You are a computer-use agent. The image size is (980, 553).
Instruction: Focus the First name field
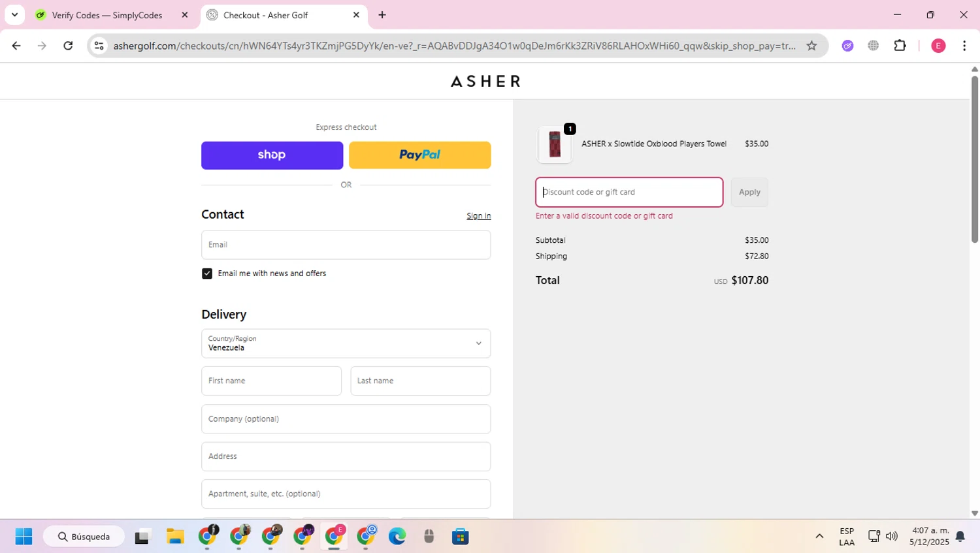271,381
